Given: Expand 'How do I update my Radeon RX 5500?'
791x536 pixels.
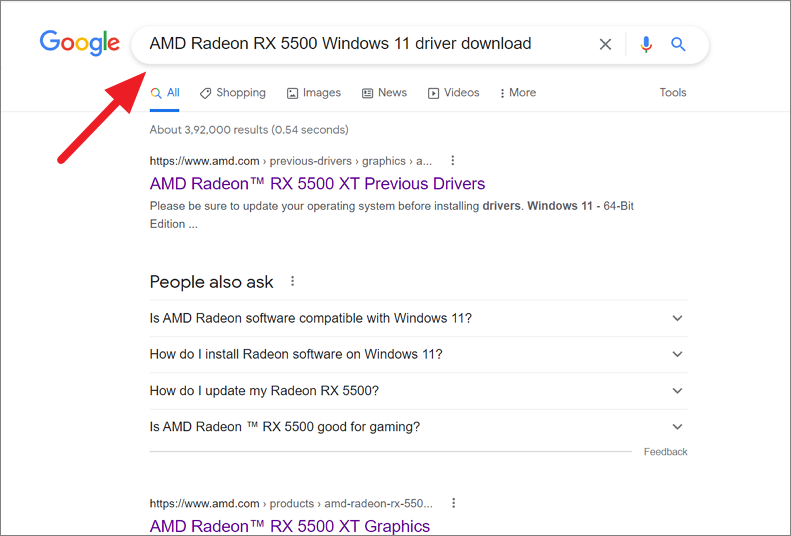Looking at the screenshot, I should (x=418, y=391).
